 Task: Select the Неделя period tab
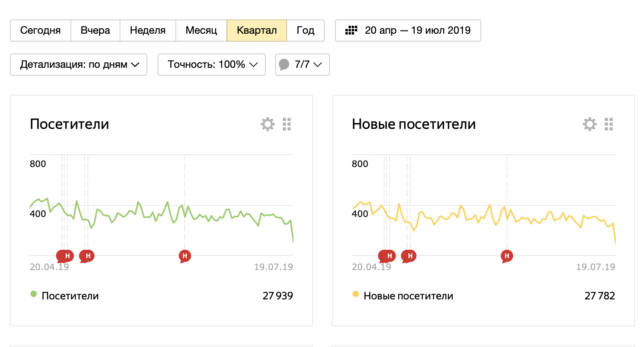pos(148,31)
